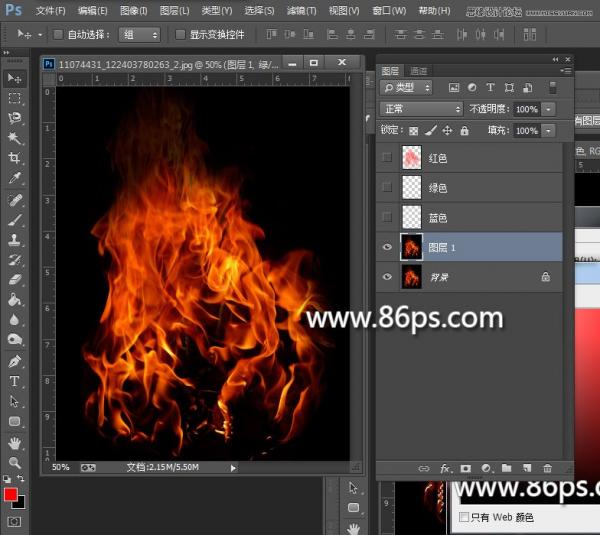This screenshot has height=535, width=600.
Task: Select the Zoom tool in toolbar
Action: click(15, 463)
